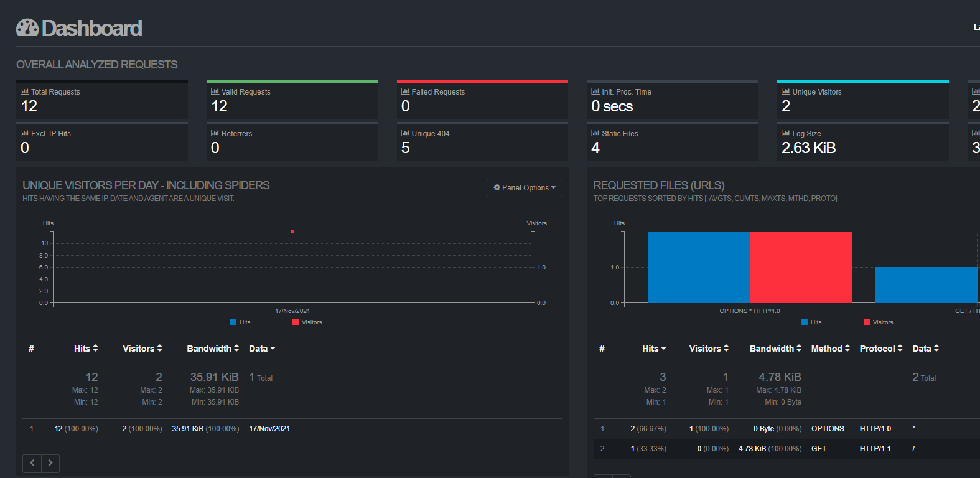
Task: Sort visitors table by Visitors column
Action: (142, 349)
